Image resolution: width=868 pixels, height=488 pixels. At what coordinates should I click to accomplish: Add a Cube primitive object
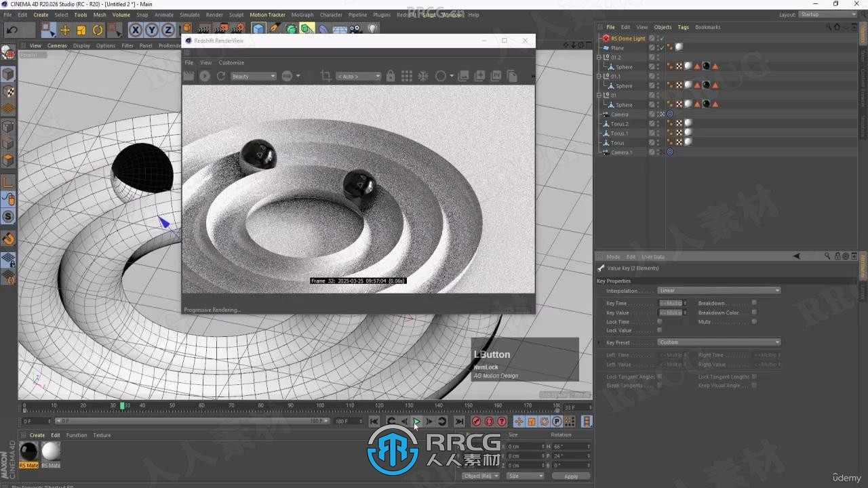258,29
